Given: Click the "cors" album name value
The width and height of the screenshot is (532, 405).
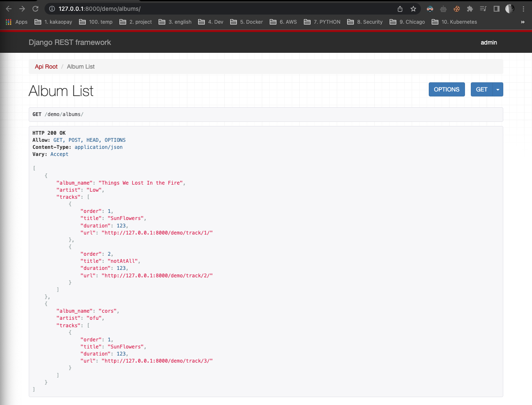Looking at the screenshot, I should [x=108, y=311].
